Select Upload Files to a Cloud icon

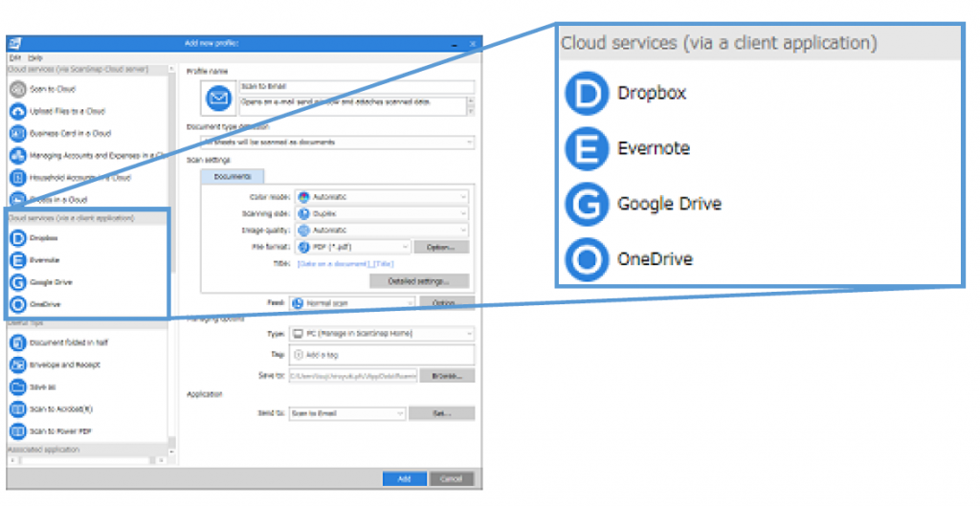pyautogui.click(x=17, y=111)
